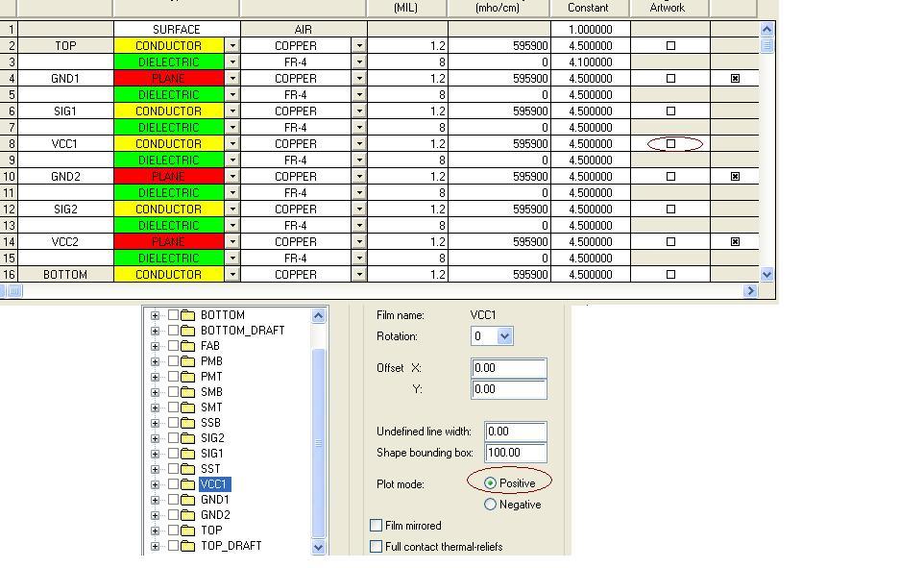Image resolution: width=924 pixels, height=568 pixels.
Task: Open the VCC1 folder icon in film list
Action: (188, 484)
